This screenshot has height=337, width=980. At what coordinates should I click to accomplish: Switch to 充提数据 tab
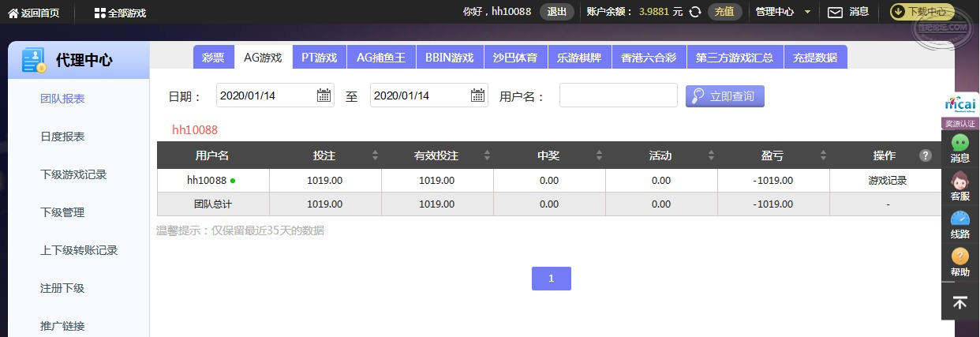coord(816,57)
